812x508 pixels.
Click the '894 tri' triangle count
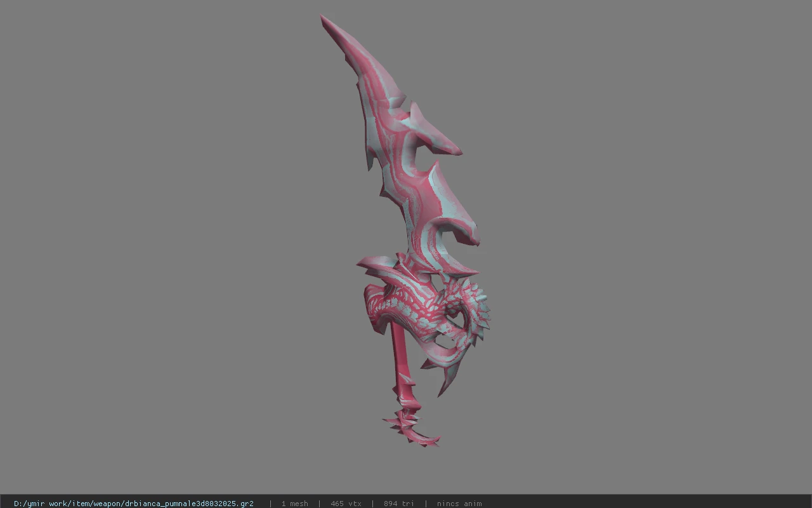click(x=399, y=504)
